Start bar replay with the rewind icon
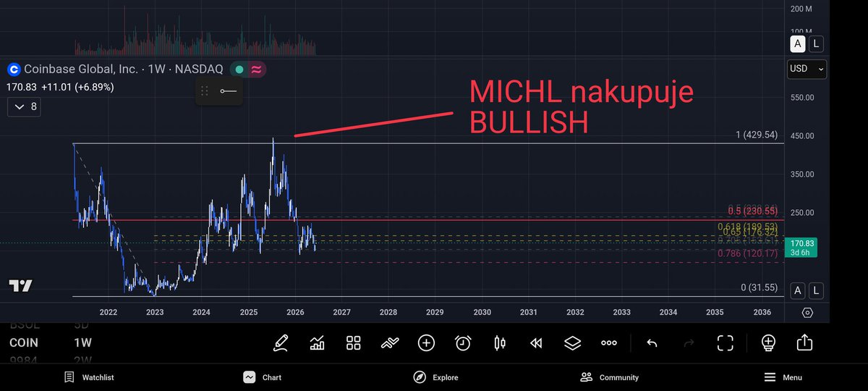This screenshot has height=391, width=868. click(536, 342)
